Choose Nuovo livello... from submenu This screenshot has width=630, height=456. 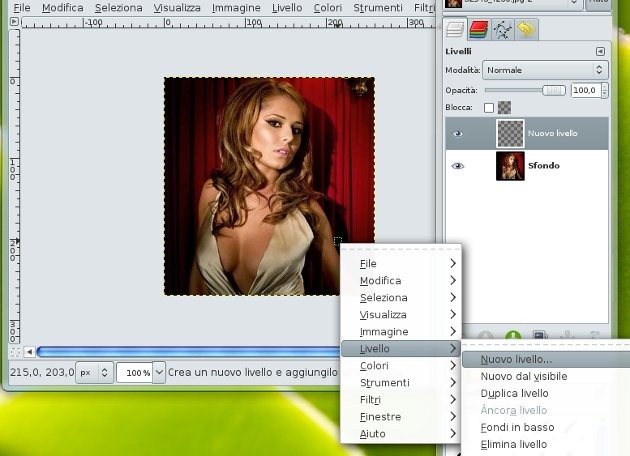(546, 360)
